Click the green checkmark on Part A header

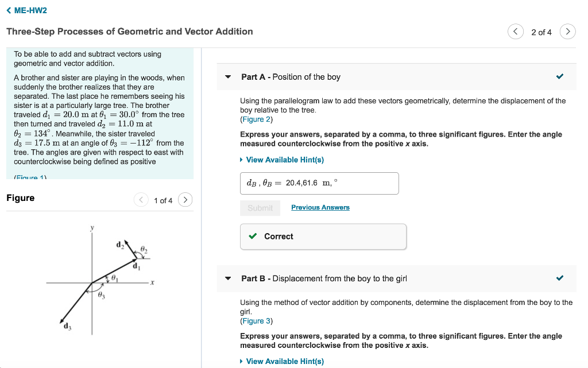(559, 76)
